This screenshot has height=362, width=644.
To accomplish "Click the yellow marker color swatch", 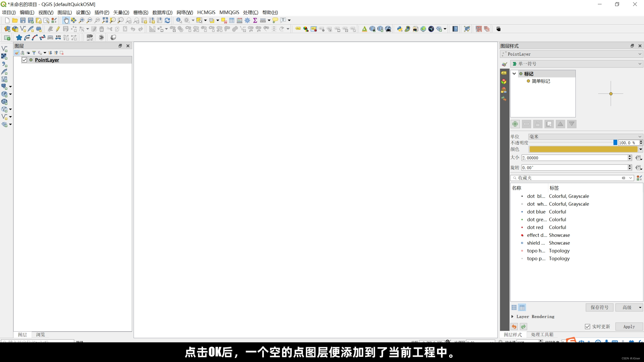I will tap(583, 149).
